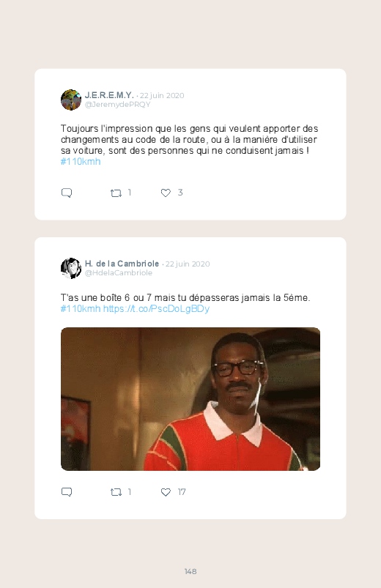Open the GIF of man with glasses
The height and width of the screenshot is (588, 381).
(x=190, y=399)
